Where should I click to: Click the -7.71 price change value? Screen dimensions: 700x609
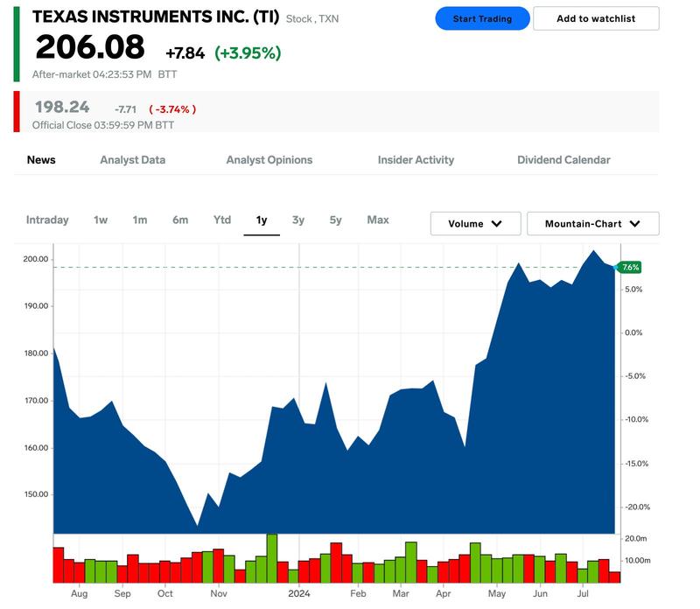point(125,109)
